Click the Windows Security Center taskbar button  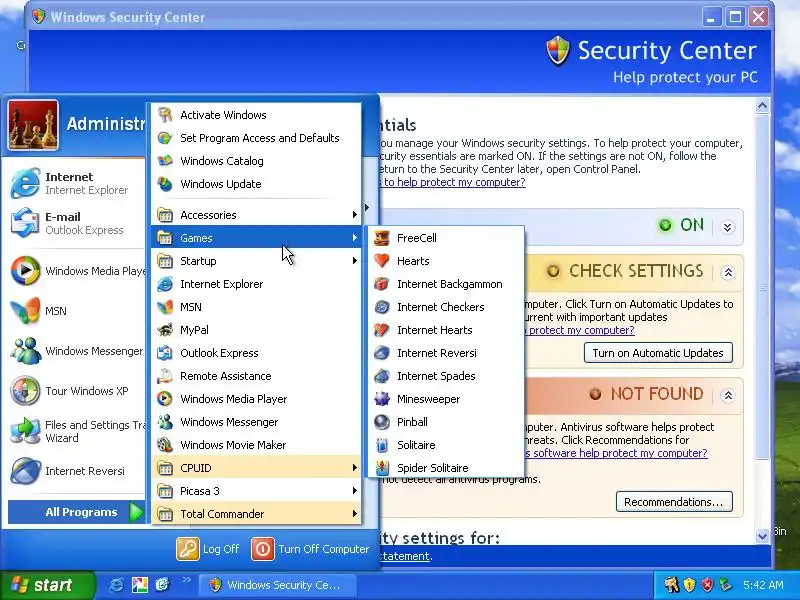tap(277, 585)
